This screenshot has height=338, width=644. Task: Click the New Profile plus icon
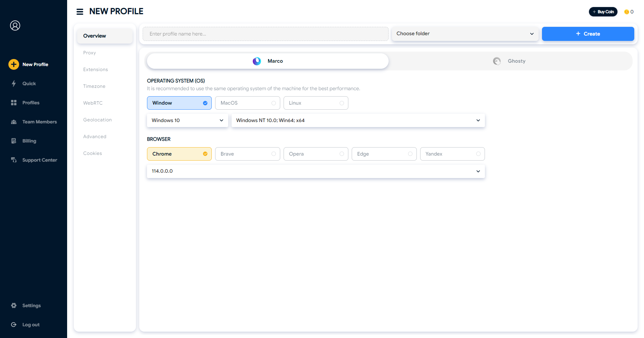[x=14, y=64]
